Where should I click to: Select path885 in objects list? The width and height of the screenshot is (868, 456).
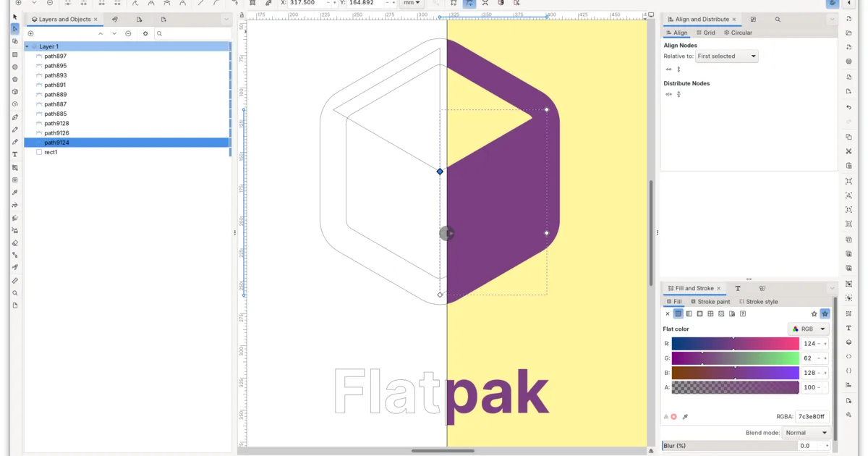tap(56, 114)
